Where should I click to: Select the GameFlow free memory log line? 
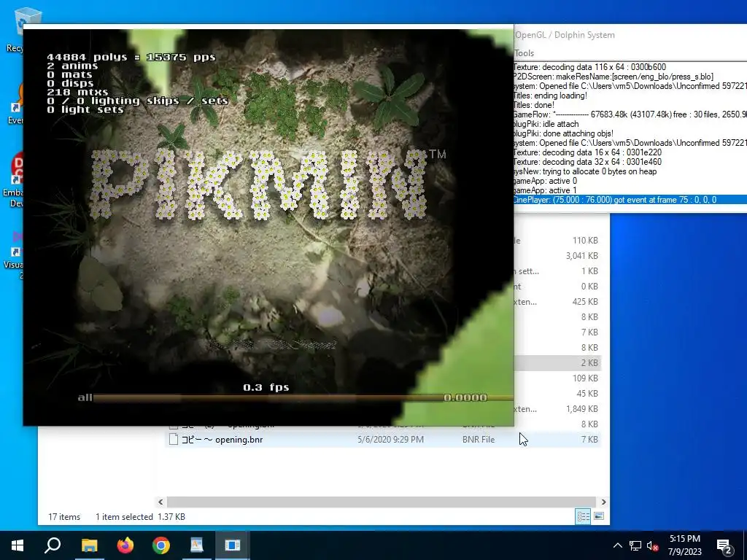[630, 114]
